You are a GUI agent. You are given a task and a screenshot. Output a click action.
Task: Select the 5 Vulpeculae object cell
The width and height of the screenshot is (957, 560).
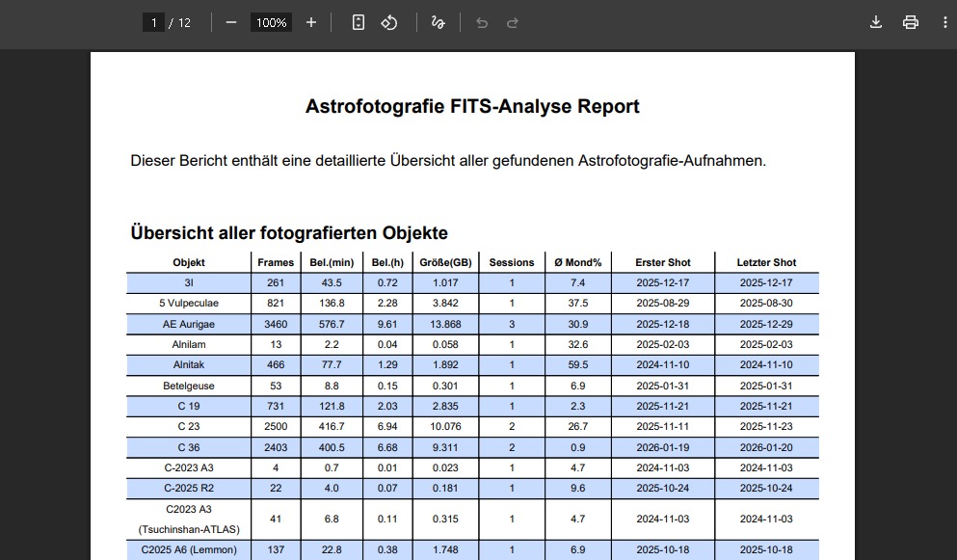189,304
